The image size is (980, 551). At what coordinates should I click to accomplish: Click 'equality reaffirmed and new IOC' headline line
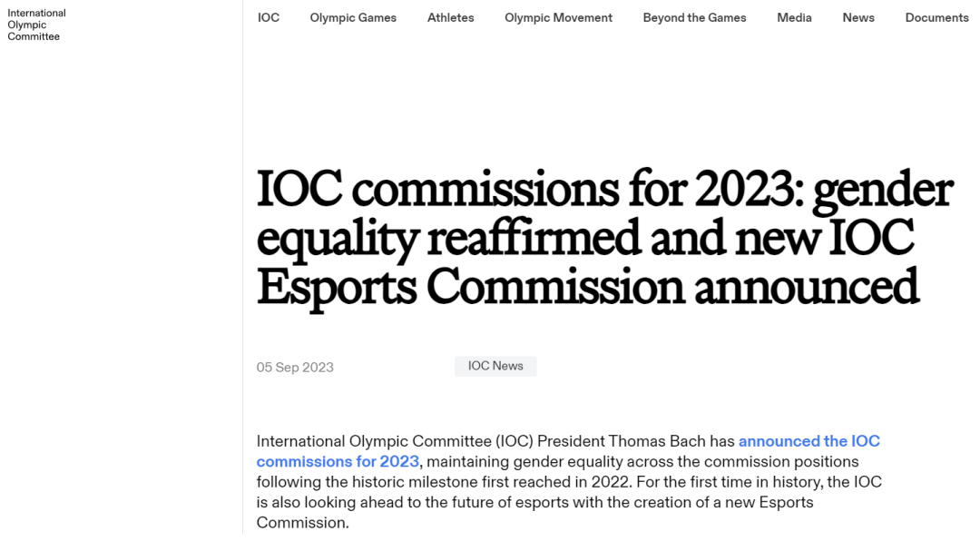(x=584, y=238)
